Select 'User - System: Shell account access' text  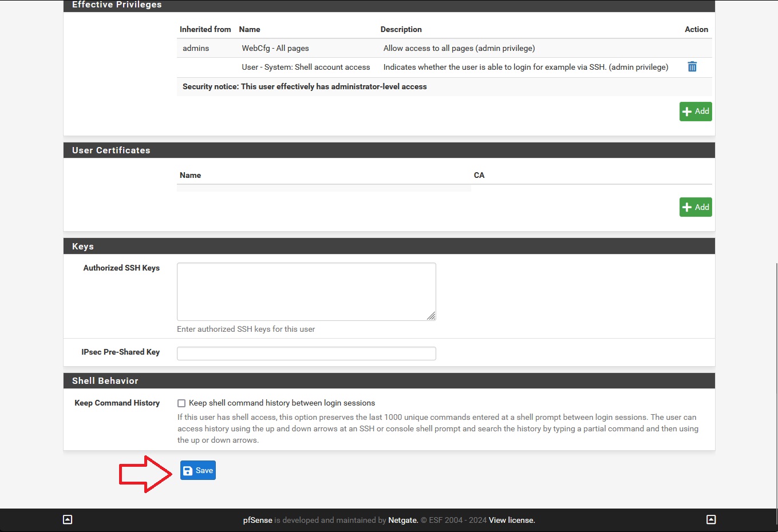306,67
